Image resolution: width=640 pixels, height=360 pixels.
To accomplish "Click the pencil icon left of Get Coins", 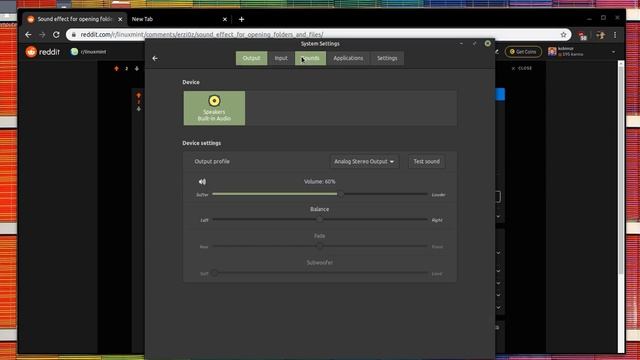I will tap(497, 51).
